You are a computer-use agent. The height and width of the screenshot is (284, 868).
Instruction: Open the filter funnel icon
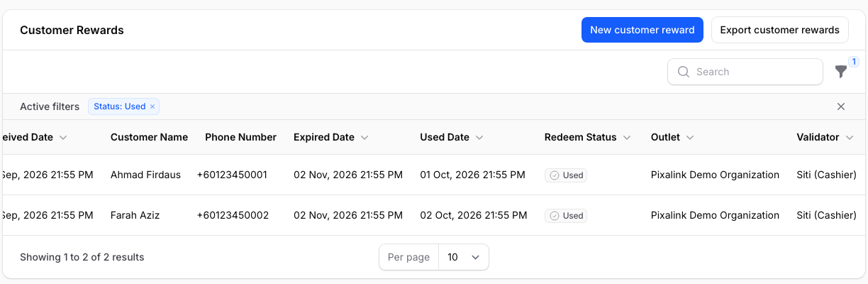tap(841, 72)
